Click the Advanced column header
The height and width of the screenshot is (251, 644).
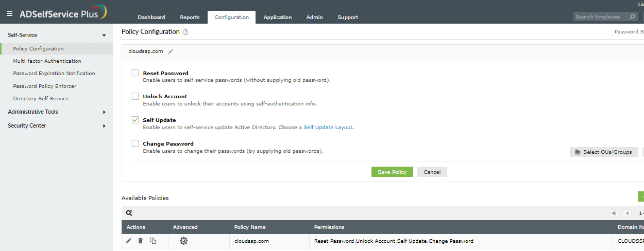pyautogui.click(x=185, y=227)
